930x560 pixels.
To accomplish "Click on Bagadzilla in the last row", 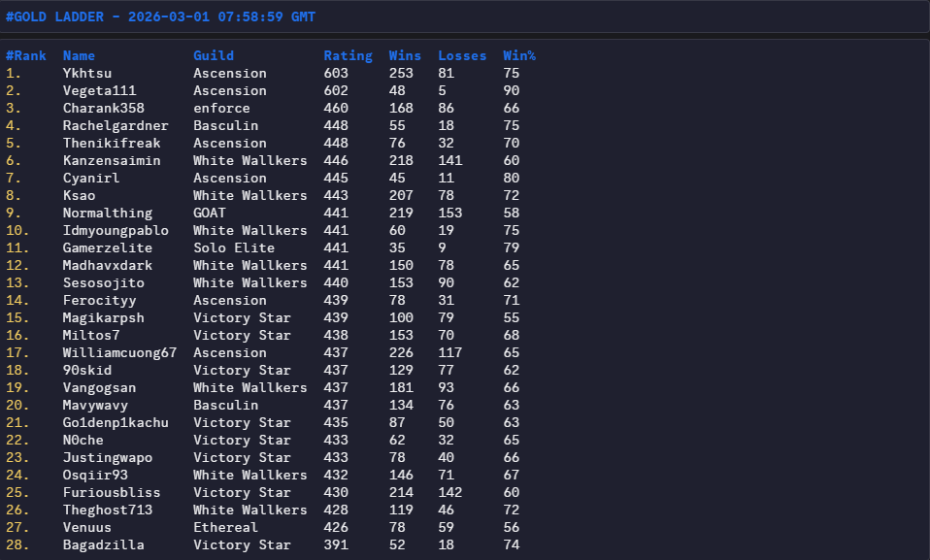I will click(x=104, y=544).
